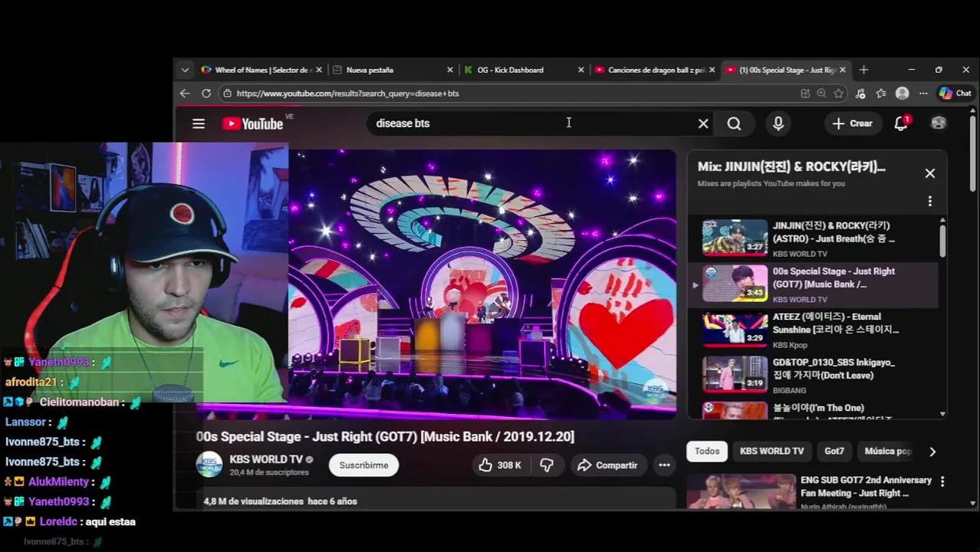Go to YouTube home via logo
The image size is (980, 552).
252,123
